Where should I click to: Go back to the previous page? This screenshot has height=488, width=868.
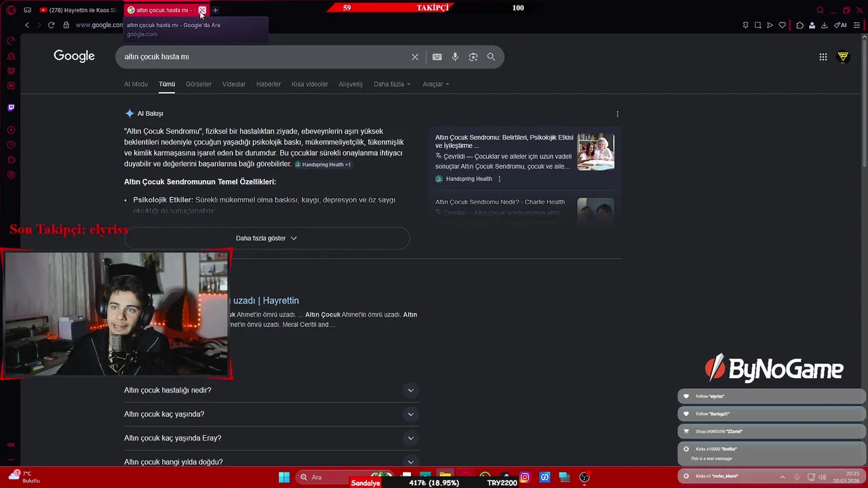[x=27, y=25]
